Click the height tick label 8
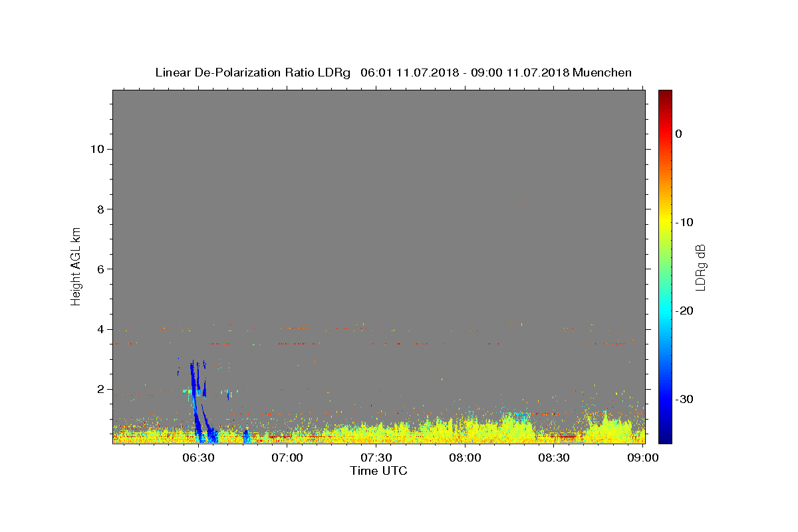 point(100,209)
